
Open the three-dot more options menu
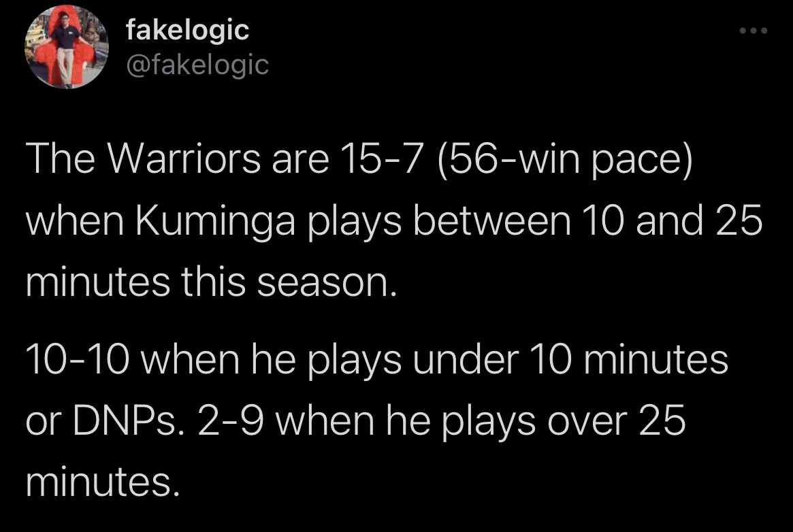coord(753,31)
